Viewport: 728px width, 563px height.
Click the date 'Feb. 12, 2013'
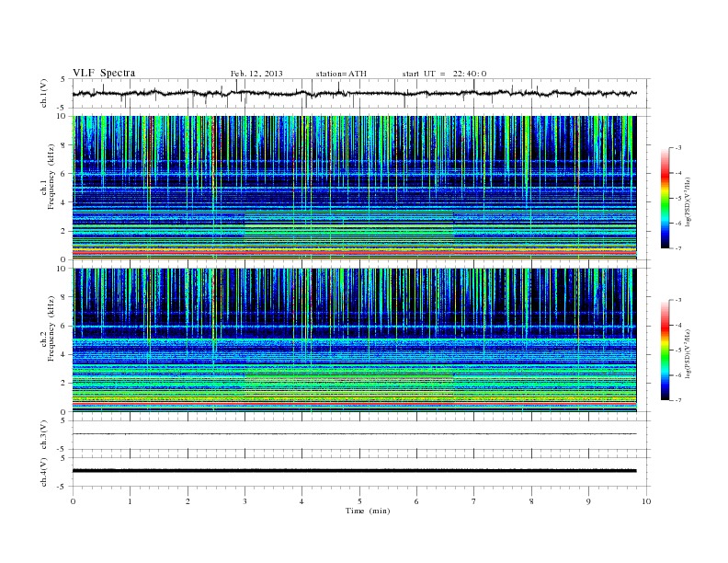pos(256,74)
